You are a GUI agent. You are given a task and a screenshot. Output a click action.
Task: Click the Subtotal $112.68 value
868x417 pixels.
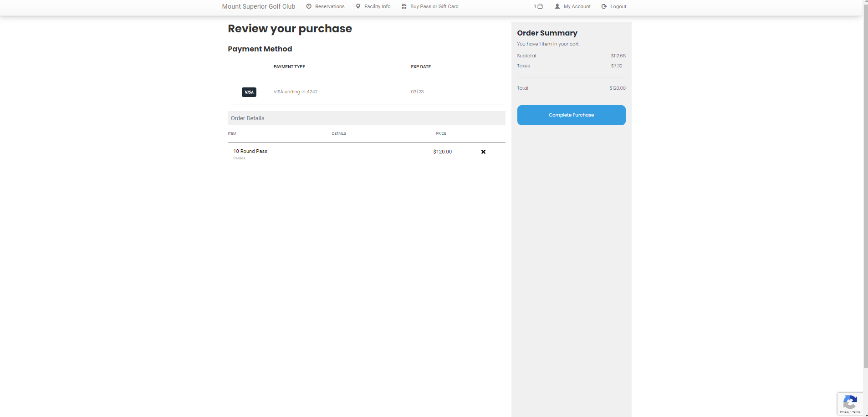(x=618, y=56)
